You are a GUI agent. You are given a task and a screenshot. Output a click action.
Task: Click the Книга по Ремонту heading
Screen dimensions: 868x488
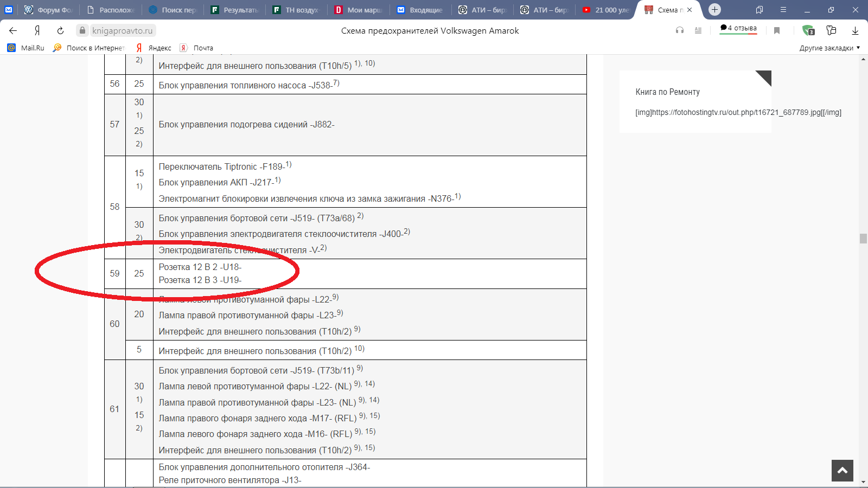pyautogui.click(x=667, y=92)
